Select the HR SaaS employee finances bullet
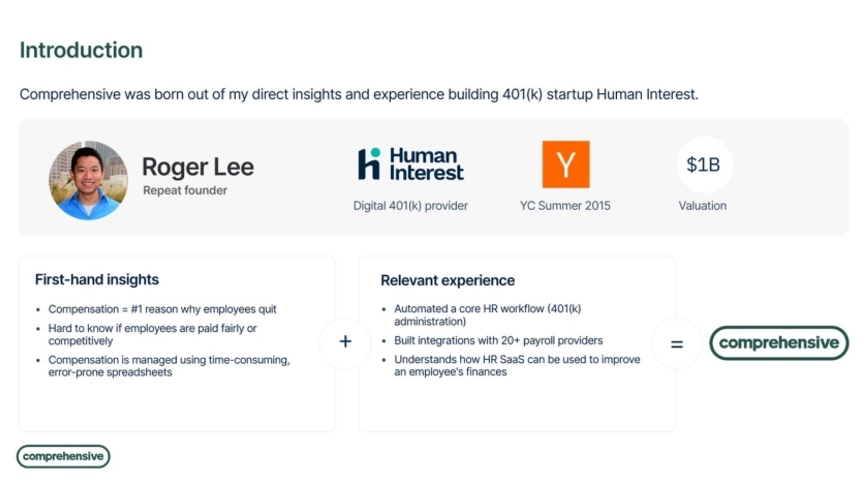The width and height of the screenshot is (868, 489). [517, 366]
